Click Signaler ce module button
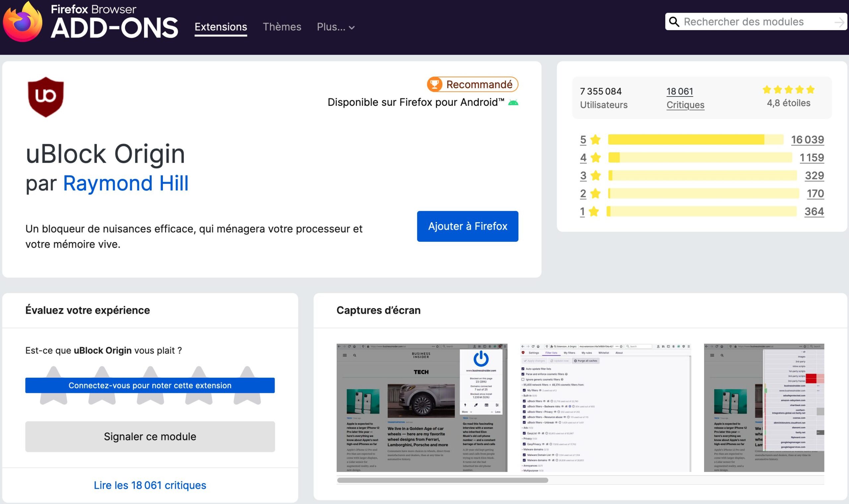The width and height of the screenshot is (849, 504). pos(150,436)
